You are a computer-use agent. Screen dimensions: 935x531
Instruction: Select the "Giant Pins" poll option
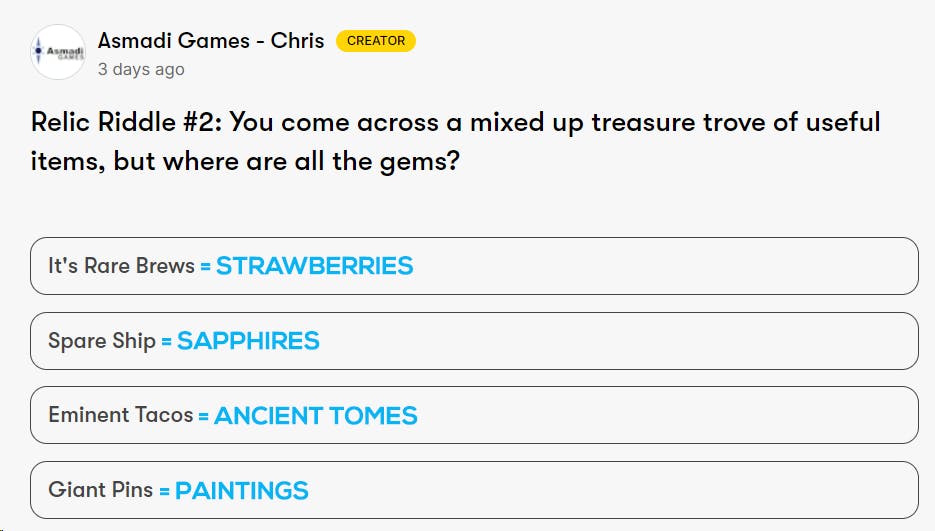coord(100,490)
